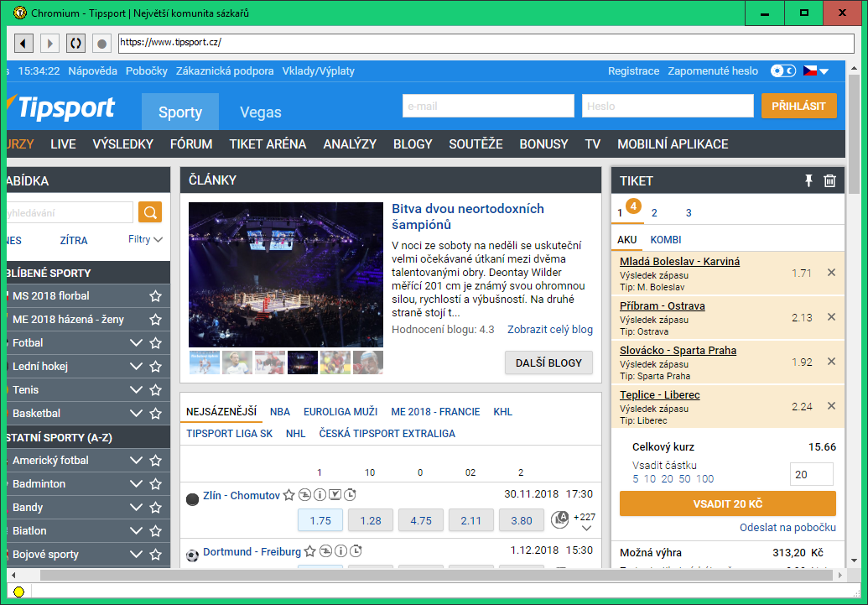Expand the Bandy category
The width and height of the screenshot is (868, 605).
136,508
